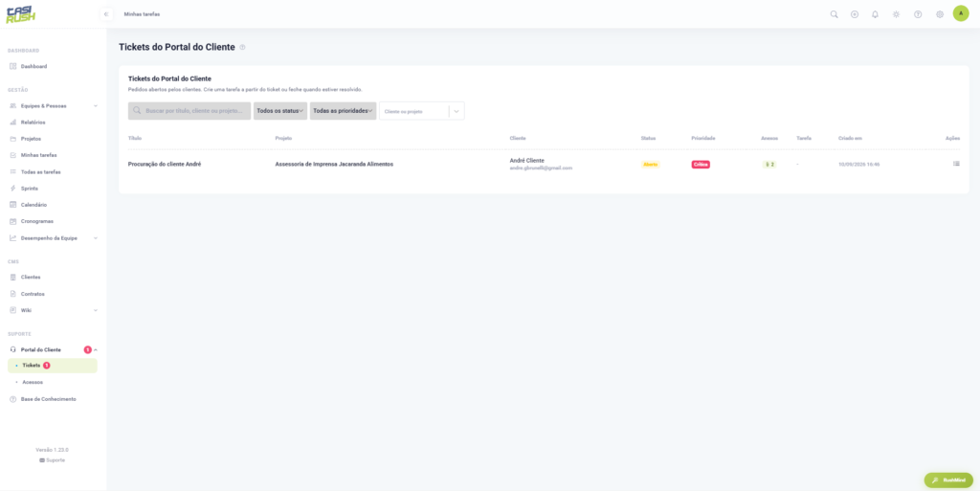The image size is (980, 491).
Task: Open the RushMind assistant button
Action: coord(948,480)
